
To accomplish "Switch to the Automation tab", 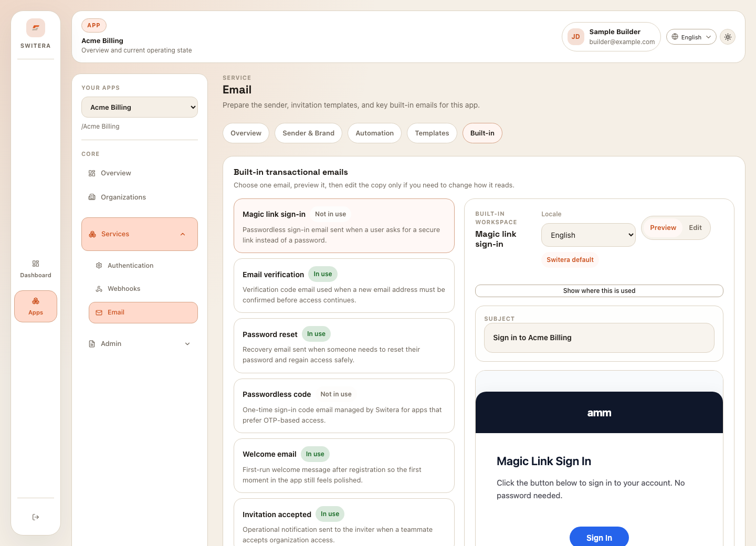I will point(375,133).
